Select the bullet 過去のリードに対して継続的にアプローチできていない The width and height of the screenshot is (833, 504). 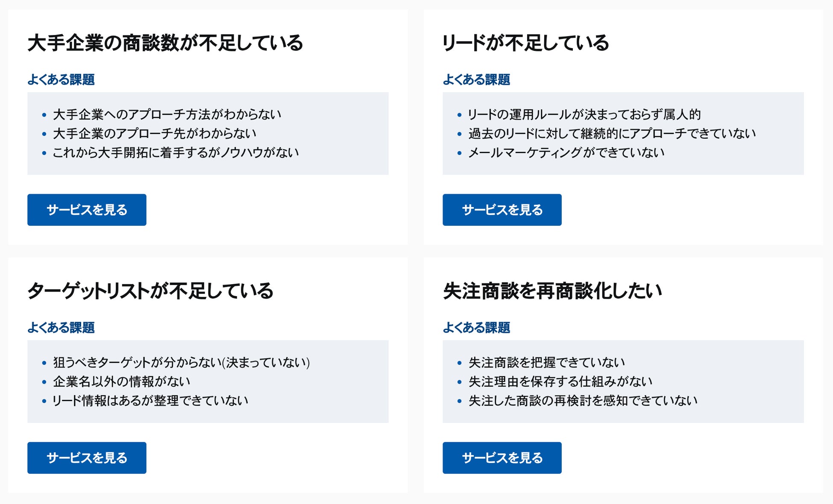612,134
